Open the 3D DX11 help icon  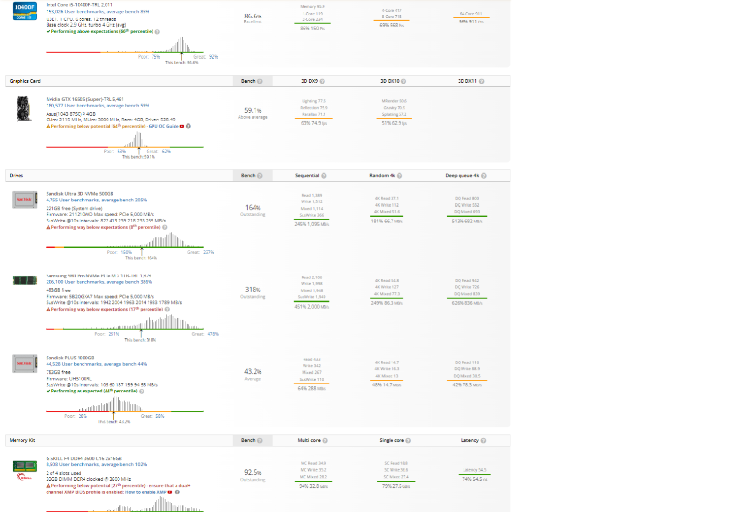(x=481, y=81)
